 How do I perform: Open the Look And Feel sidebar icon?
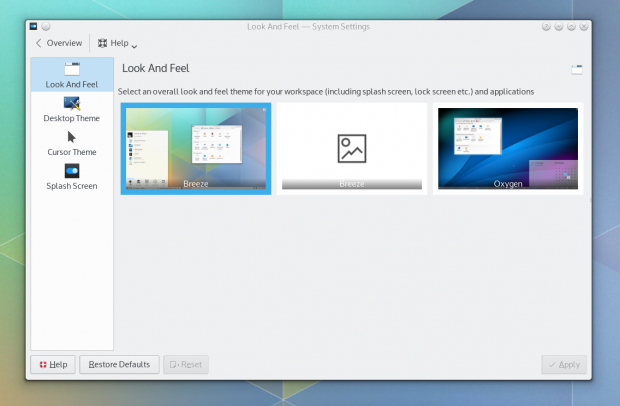(x=72, y=69)
